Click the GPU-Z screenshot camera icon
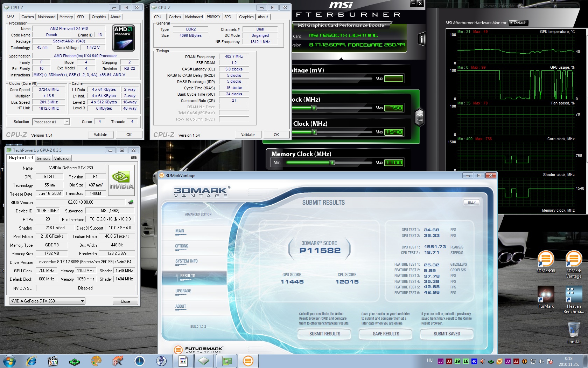Viewport: 588px width, 368px height. pyautogui.click(x=133, y=158)
